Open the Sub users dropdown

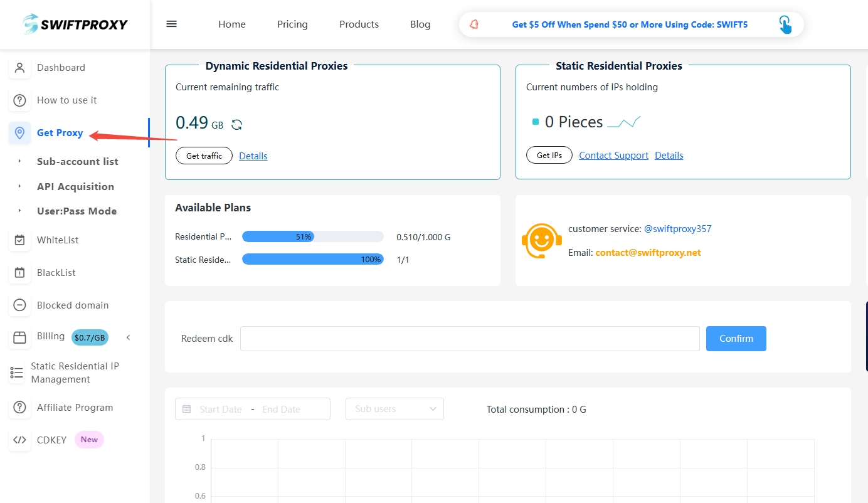pyautogui.click(x=394, y=409)
